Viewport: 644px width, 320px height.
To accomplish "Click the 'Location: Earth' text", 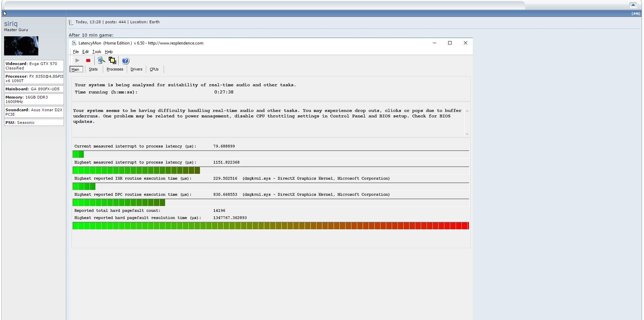I will 145,22.
